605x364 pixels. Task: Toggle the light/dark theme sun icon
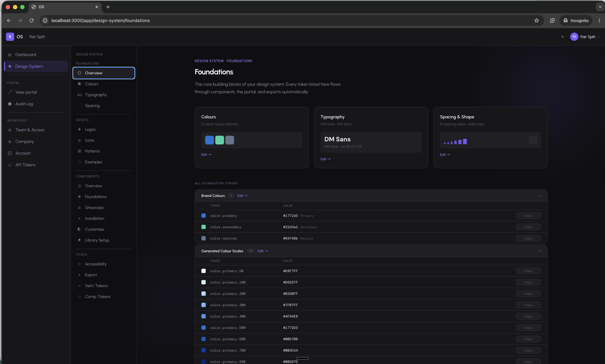coord(563,37)
